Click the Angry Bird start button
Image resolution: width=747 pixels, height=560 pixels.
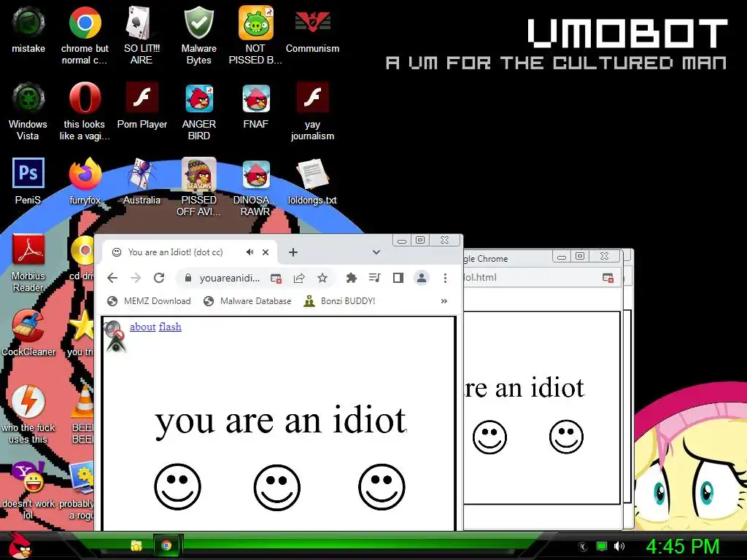click(20, 545)
